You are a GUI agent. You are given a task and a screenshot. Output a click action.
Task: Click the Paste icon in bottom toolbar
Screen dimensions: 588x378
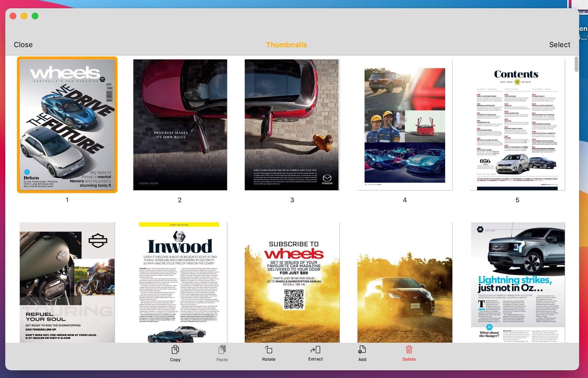(x=222, y=350)
